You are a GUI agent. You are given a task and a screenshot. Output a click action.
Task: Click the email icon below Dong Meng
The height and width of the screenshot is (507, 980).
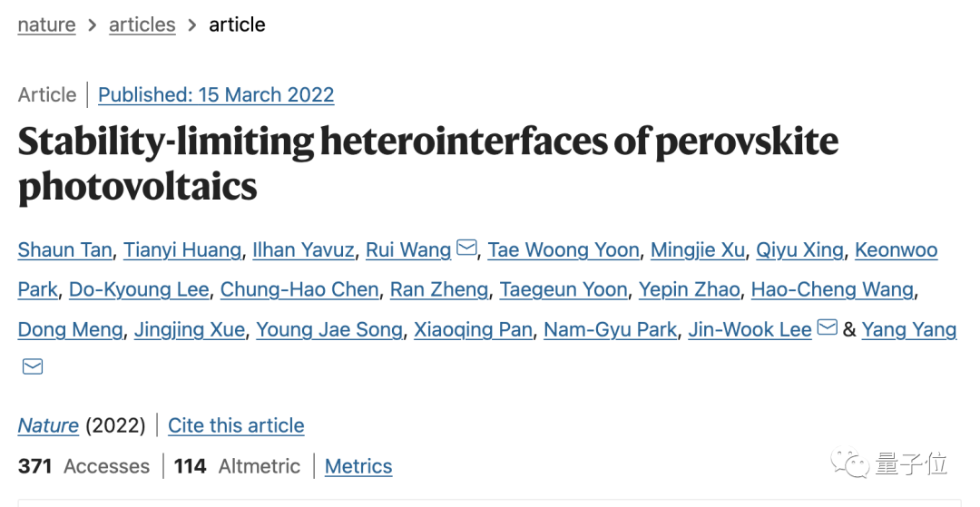[x=33, y=366]
